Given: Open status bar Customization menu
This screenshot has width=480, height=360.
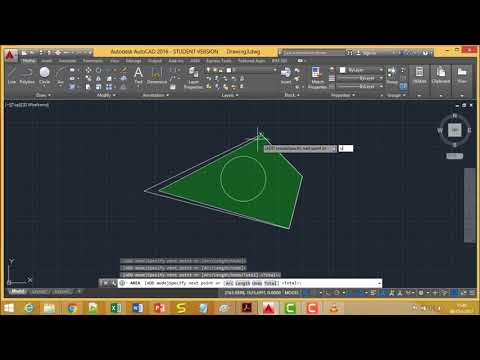Looking at the screenshot, I should pyautogui.click(x=472, y=293).
